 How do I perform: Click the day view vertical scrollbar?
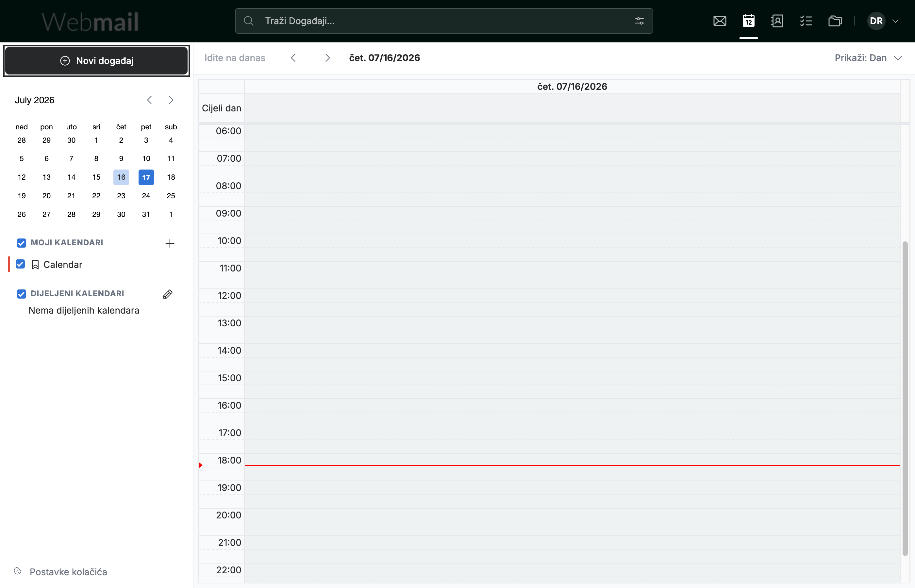coord(905,398)
